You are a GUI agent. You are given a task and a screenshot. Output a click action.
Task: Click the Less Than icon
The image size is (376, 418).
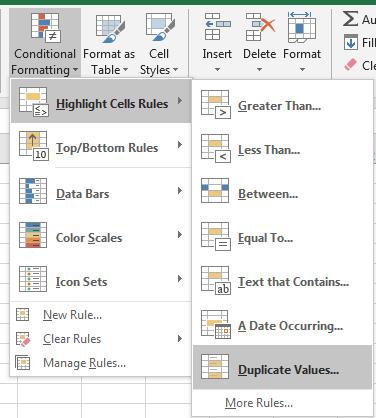(216, 148)
